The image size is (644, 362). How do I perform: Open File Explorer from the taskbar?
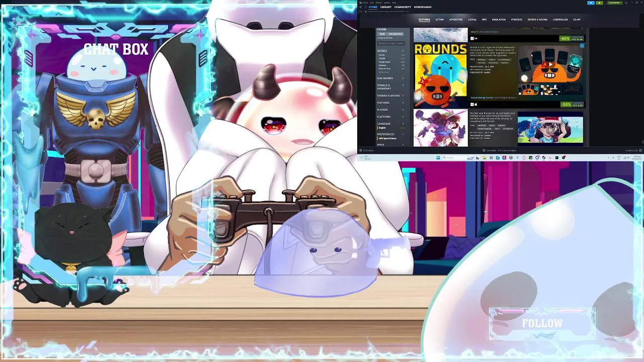pyautogui.click(x=485, y=158)
